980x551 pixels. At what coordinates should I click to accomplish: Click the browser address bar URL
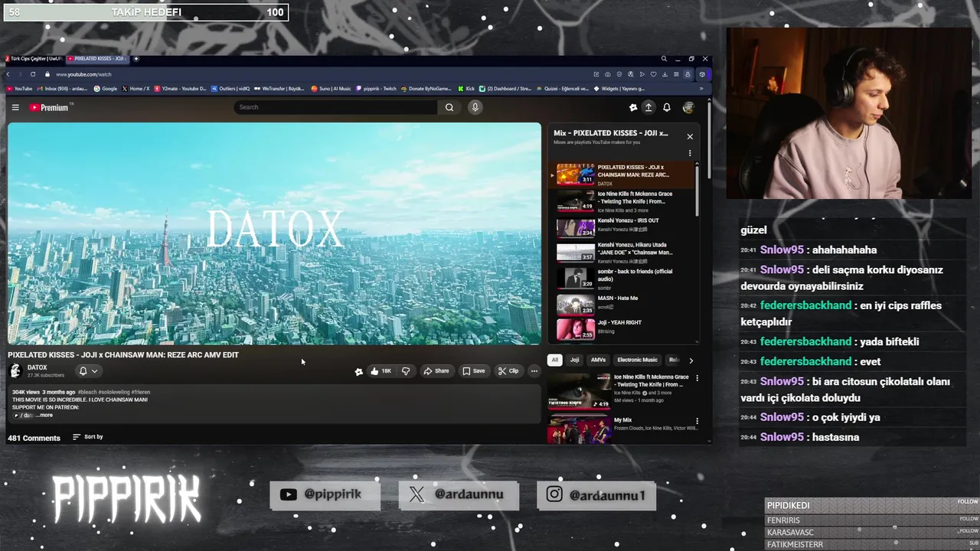click(x=83, y=74)
